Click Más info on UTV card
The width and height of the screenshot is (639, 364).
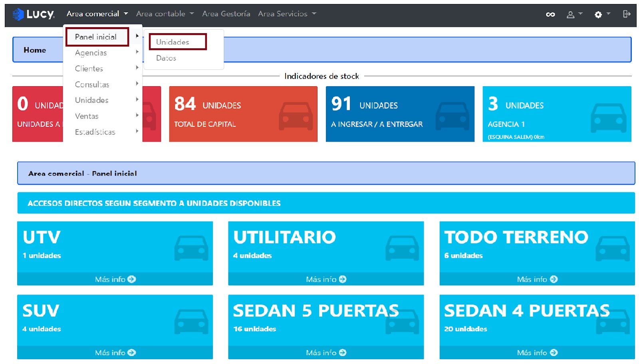pos(115,279)
